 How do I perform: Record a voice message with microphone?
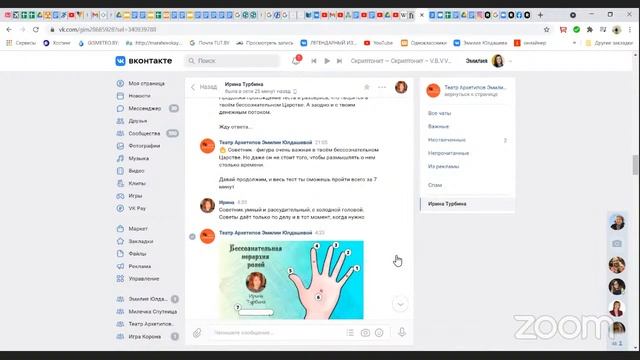tap(402, 332)
